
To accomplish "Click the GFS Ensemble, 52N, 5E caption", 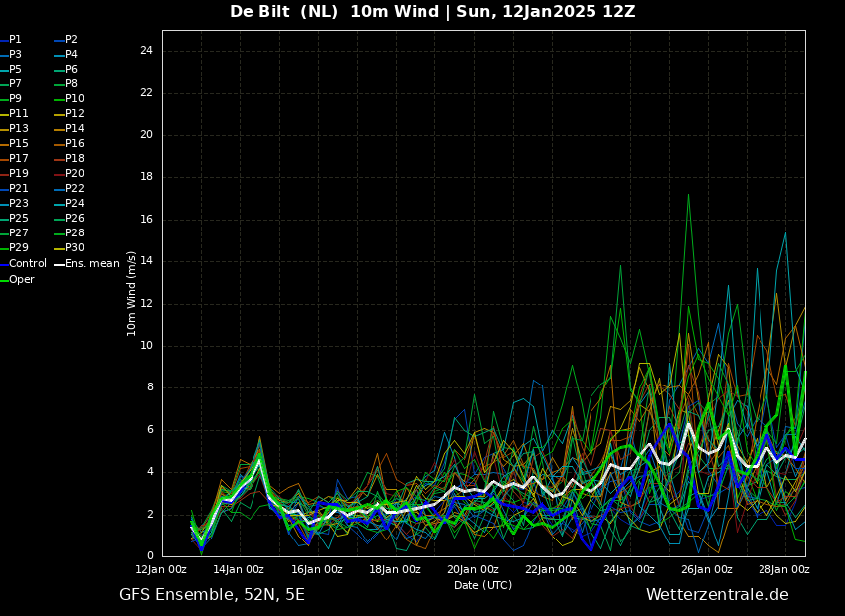I will [x=212, y=595].
